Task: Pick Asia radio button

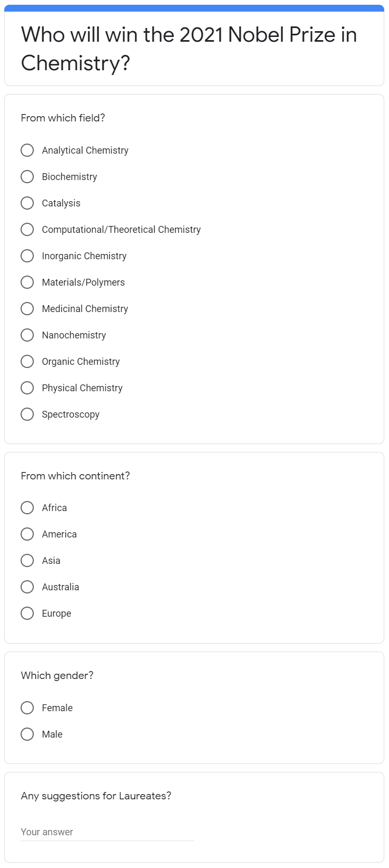Action: pyautogui.click(x=27, y=561)
